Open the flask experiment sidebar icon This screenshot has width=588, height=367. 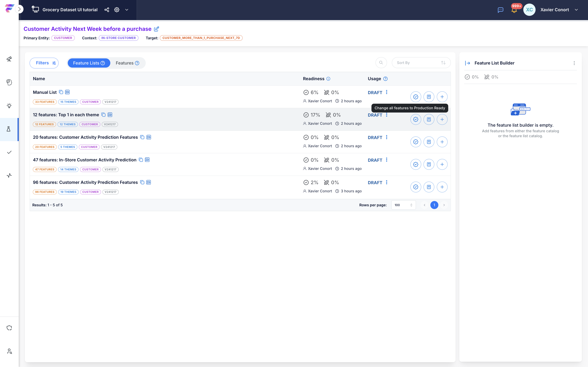click(9, 129)
